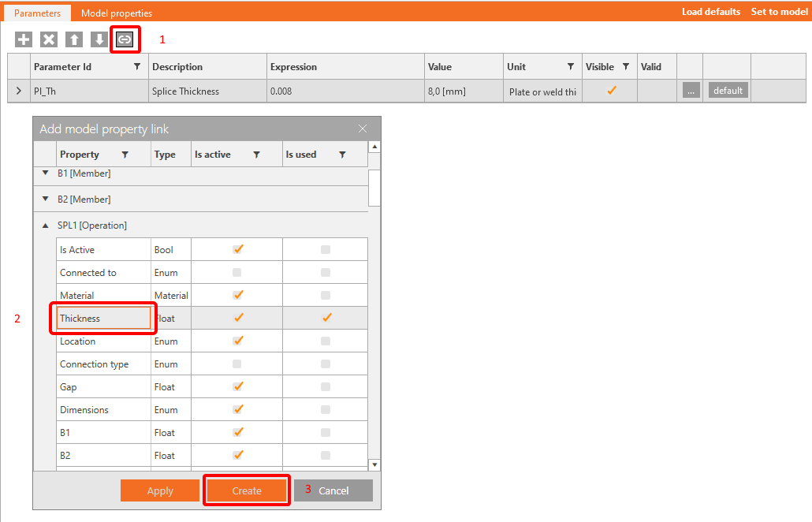Image resolution: width=812 pixels, height=522 pixels.
Task: Toggle Is active checkbox for Gap
Action: [x=237, y=386]
